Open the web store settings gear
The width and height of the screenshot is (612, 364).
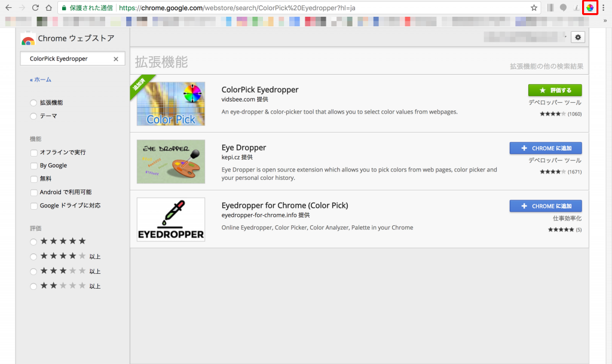pyautogui.click(x=578, y=37)
